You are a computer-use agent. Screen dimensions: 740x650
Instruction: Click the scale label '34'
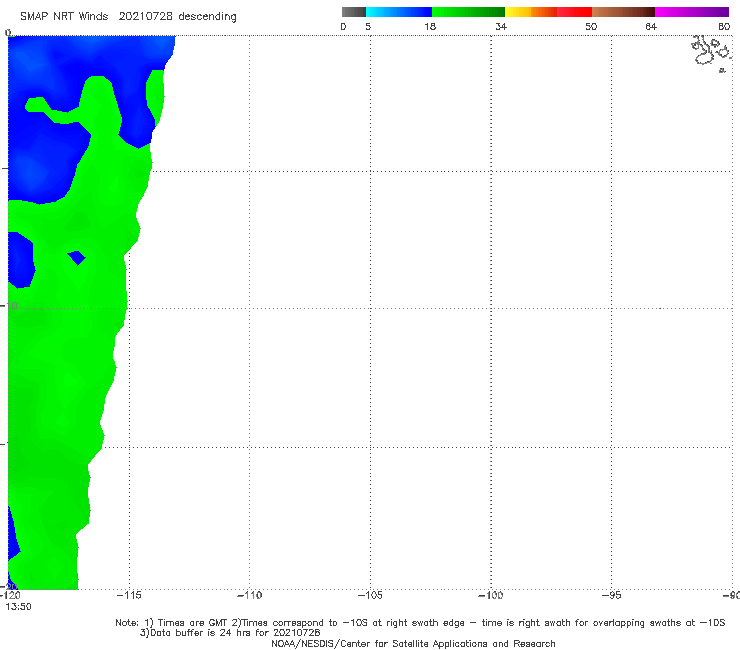[x=501, y=27]
